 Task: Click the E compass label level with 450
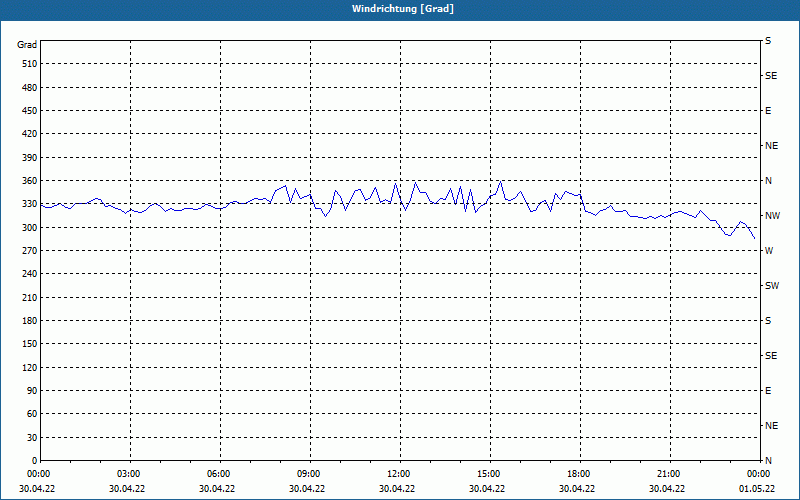coord(768,111)
